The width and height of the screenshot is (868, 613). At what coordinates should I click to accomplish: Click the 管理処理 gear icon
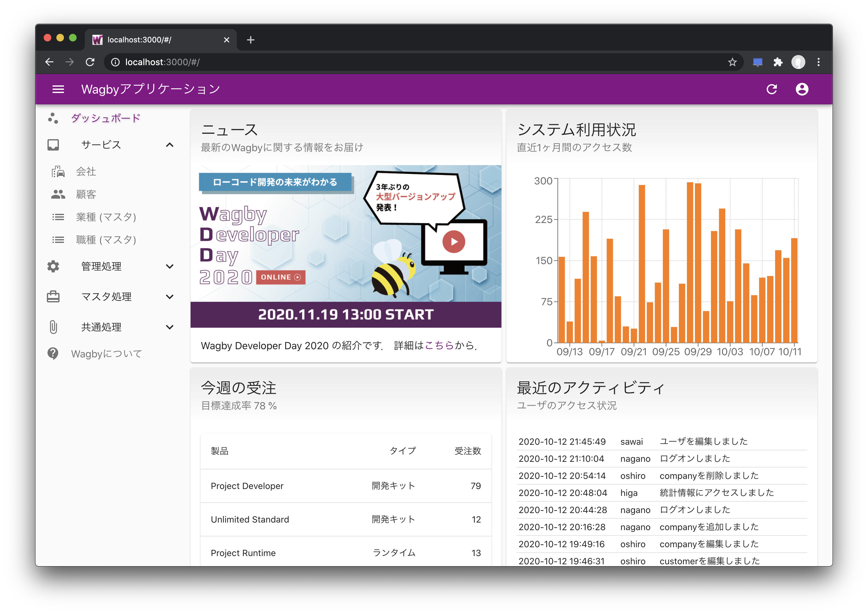53,266
